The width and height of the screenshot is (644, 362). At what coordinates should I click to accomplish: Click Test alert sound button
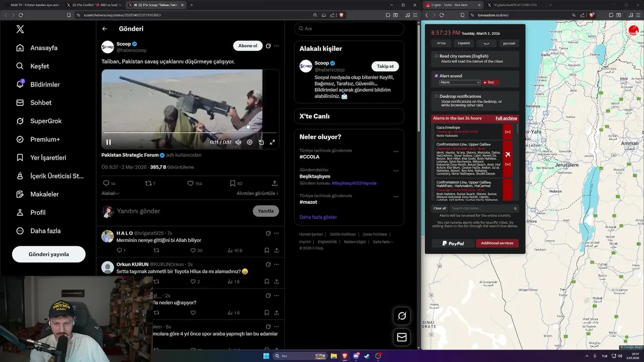point(490,82)
